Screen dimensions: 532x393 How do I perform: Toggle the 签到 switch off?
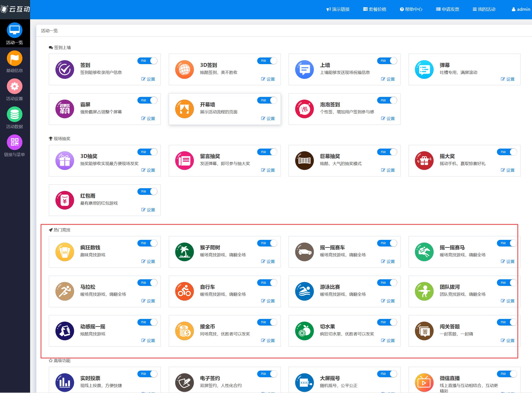tap(147, 61)
